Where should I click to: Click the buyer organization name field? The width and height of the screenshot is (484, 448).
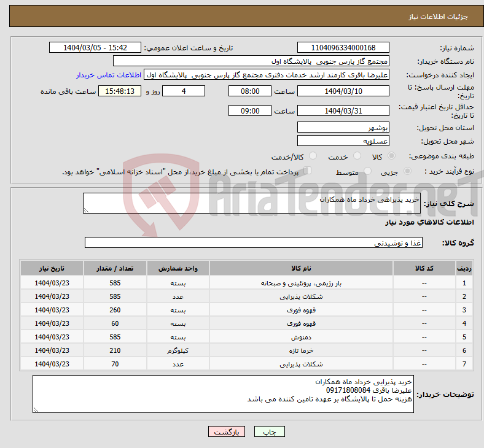click(251, 61)
